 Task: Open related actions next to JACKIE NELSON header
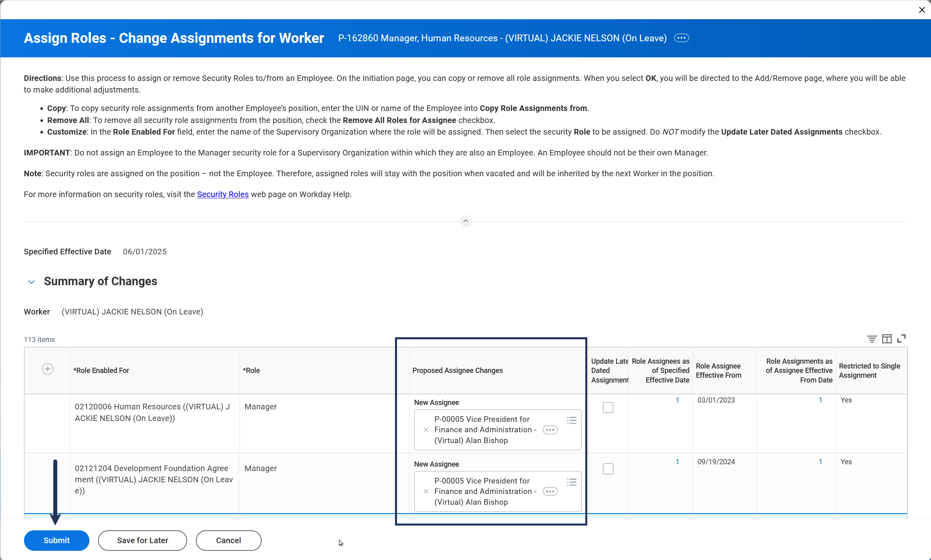681,38
